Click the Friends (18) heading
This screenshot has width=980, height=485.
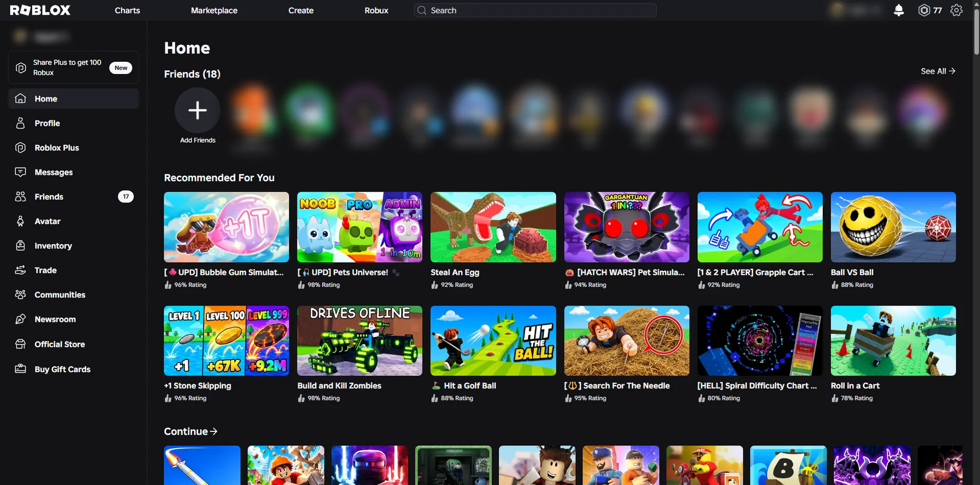[192, 74]
